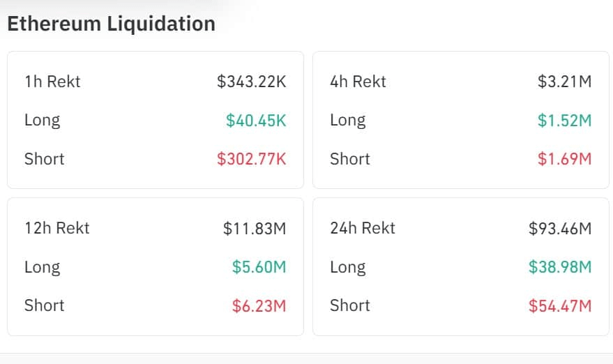Click the 4h short value $1.69M

(x=563, y=159)
